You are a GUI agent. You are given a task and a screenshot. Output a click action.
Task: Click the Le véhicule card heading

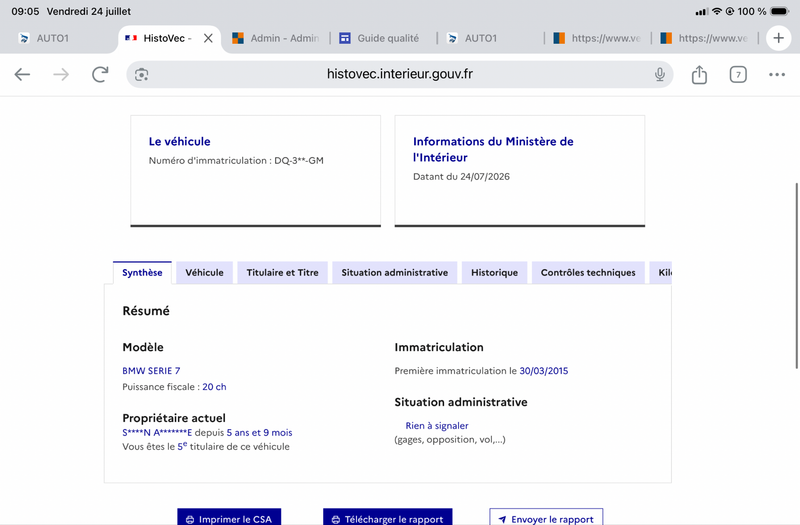[x=180, y=141]
